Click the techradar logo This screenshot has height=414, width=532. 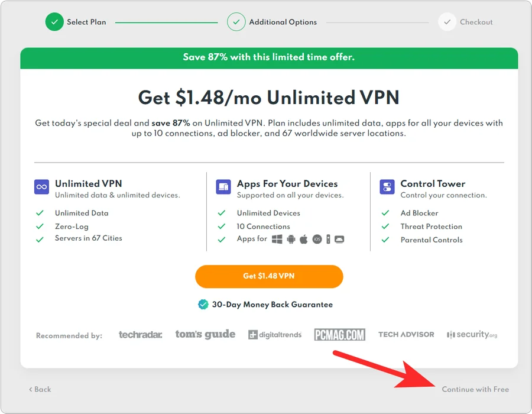point(140,335)
